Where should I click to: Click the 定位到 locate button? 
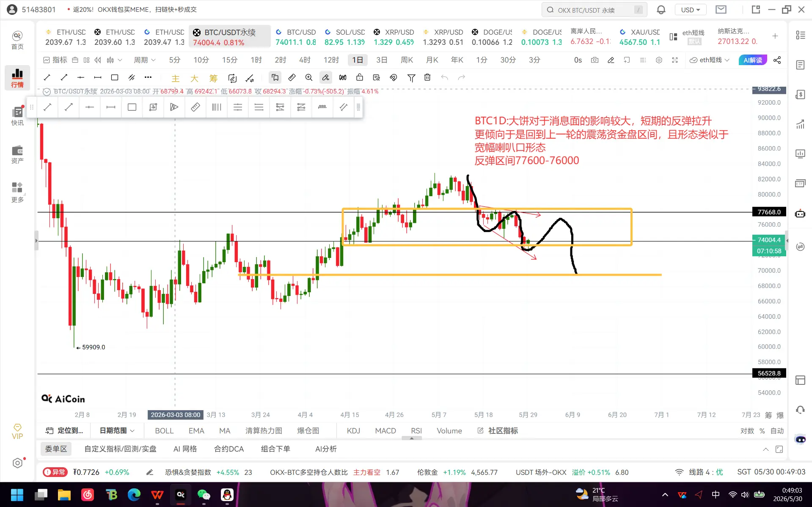tap(64, 431)
